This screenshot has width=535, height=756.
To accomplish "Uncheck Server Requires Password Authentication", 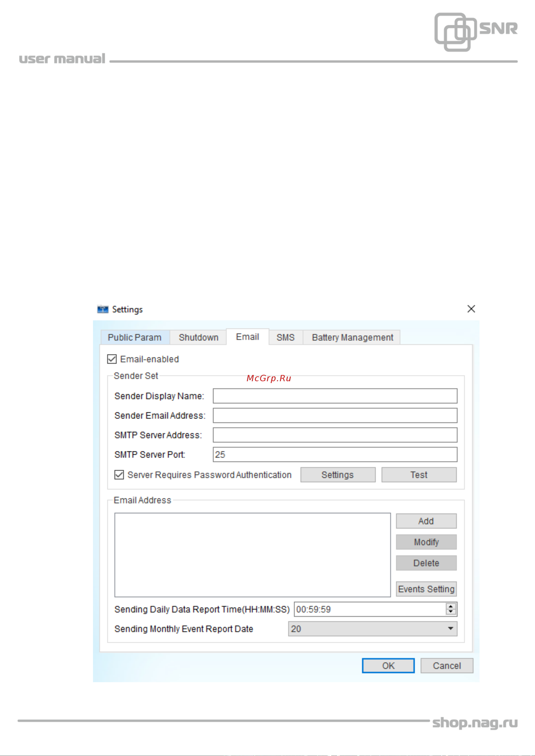I will click(x=119, y=475).
